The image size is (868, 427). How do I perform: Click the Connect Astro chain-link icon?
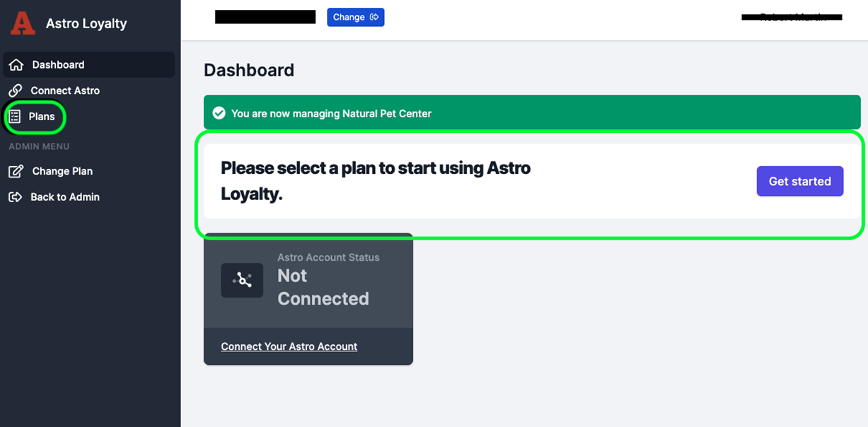(x=15, y=90)
